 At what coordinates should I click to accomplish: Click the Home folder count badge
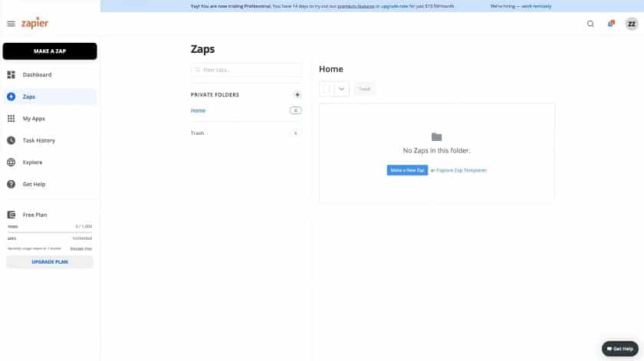[295, 110]
